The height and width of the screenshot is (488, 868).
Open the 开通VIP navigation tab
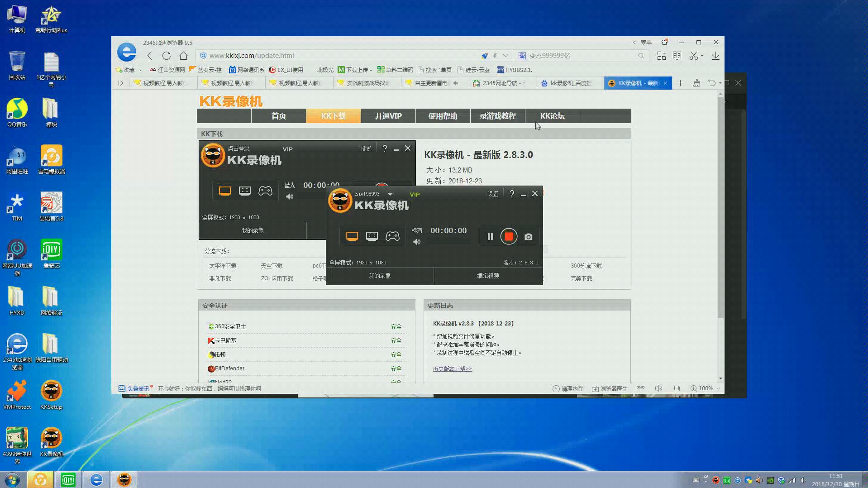[388, 116]
